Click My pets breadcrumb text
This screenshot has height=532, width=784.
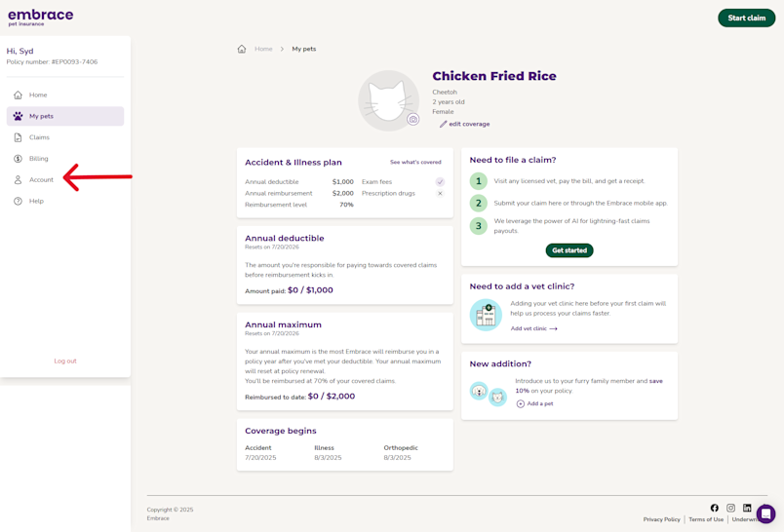(304, 49)
